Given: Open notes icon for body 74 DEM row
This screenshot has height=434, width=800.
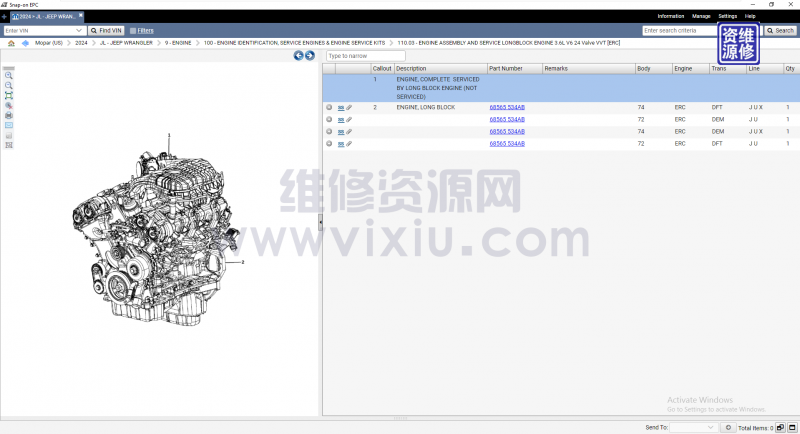Looking at the screenshot, I should [341, 132].
